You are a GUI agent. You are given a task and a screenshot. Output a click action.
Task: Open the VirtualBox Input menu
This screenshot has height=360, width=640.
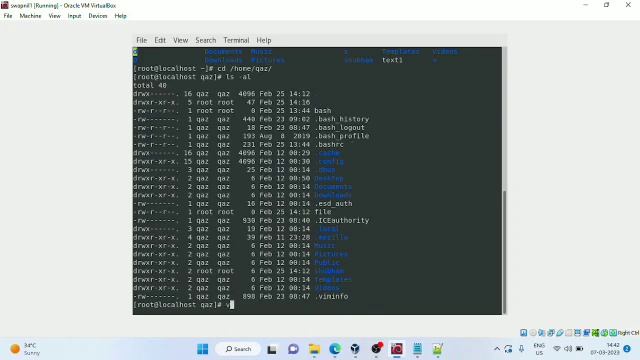(74, 16)
